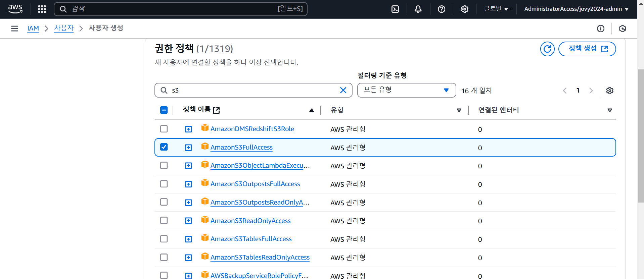Click the 정책 생성 button
This screenshot has width=644, height=279.
click(x=587, y=49)
